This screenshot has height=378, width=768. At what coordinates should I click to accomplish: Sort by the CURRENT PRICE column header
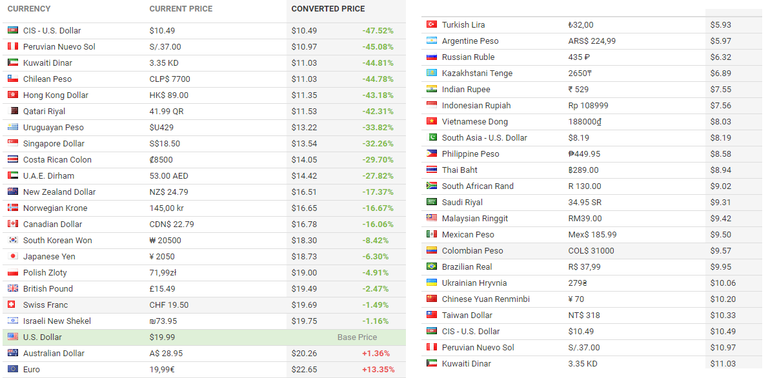coord(181,9)
